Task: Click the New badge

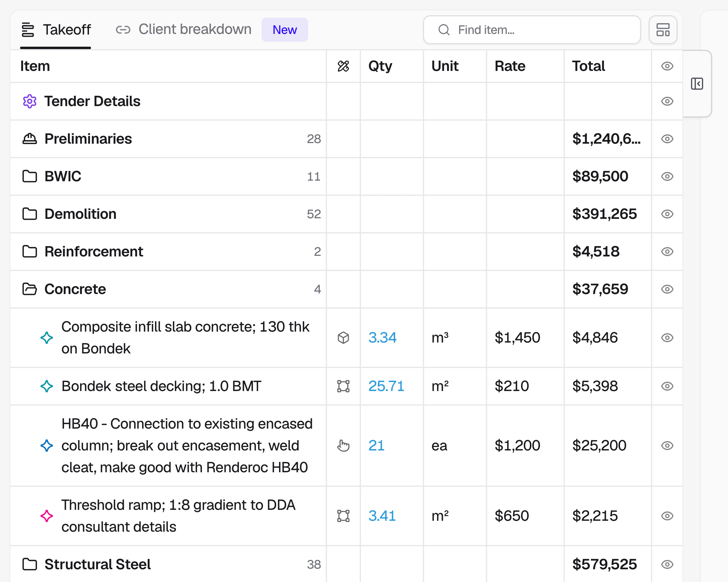Action: (284, 30)
